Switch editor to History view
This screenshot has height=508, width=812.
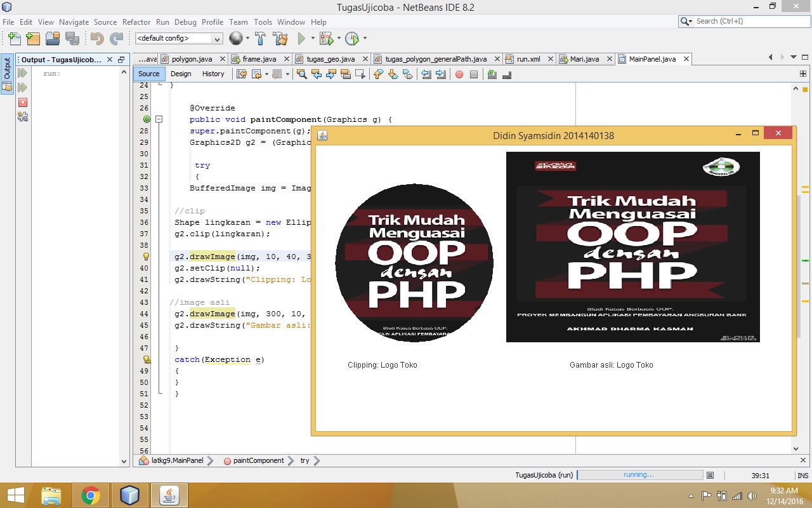213,74
